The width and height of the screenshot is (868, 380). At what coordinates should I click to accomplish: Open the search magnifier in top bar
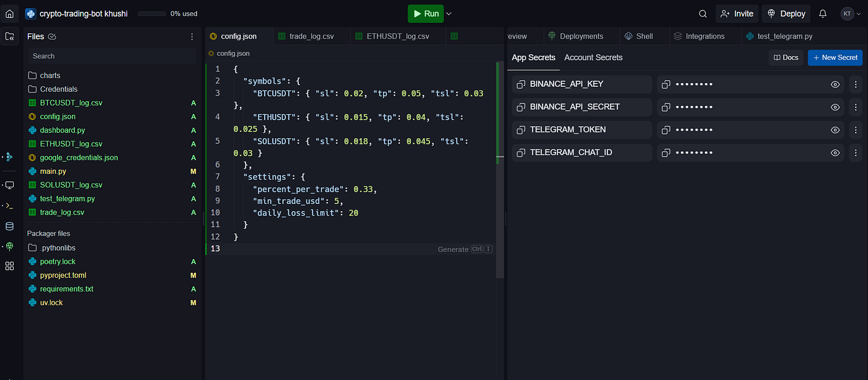(702, 14)
